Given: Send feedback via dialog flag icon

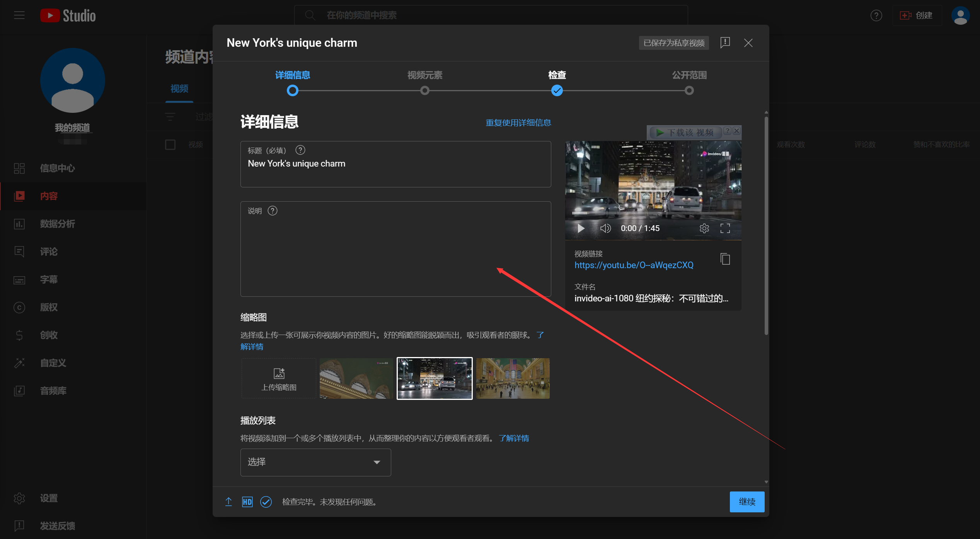Looking at the screenshot, I should click(x=725, y=43).
